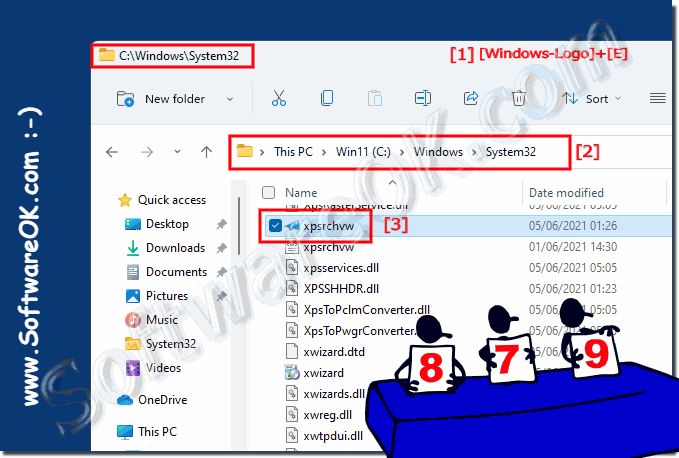Open Downloads in Quick access
The image size is (679, 458).
click(175, 248)
